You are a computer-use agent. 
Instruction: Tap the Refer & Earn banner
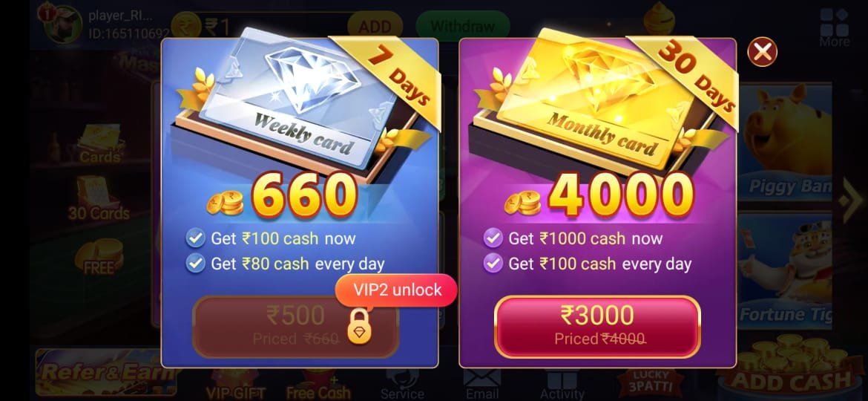pyautogui.click(x=105, y=372)
